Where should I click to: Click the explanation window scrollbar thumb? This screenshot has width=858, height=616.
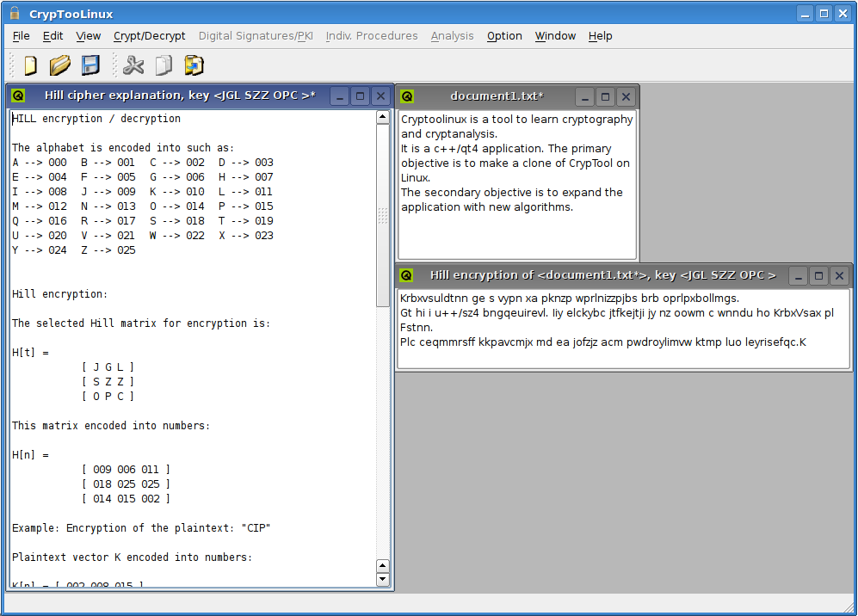382,215
